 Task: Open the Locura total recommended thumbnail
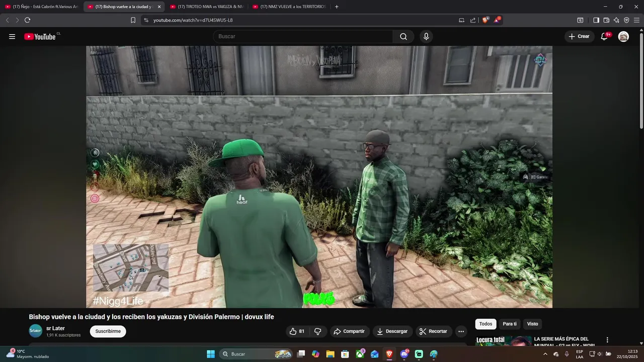(x=503, y=341)
